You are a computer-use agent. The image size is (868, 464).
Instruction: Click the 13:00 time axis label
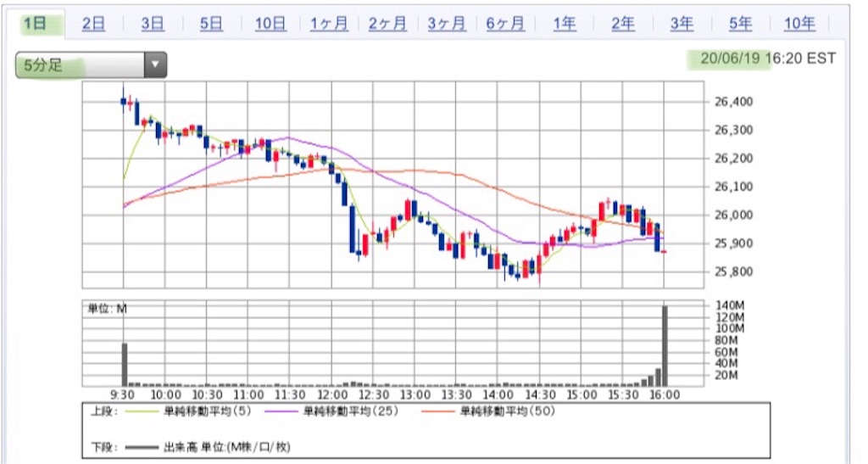click(x=415, y=394)
